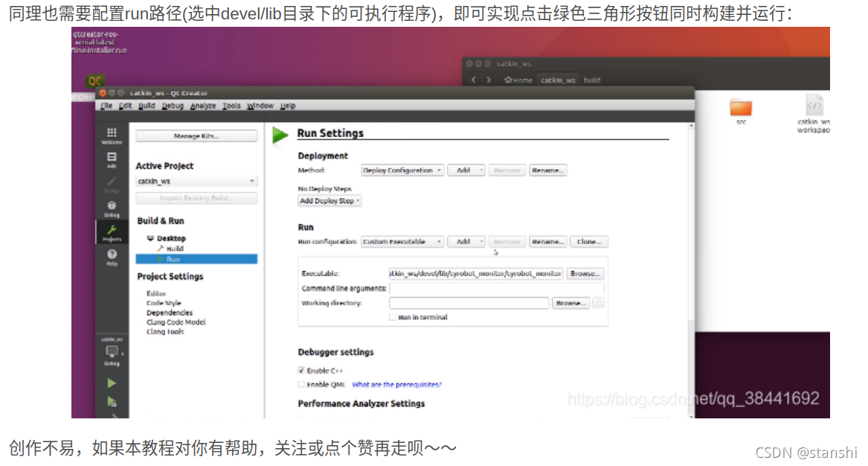This screenshot has width=868, height=466.
Task: Open the Debug menu
Action: point(172,106)
